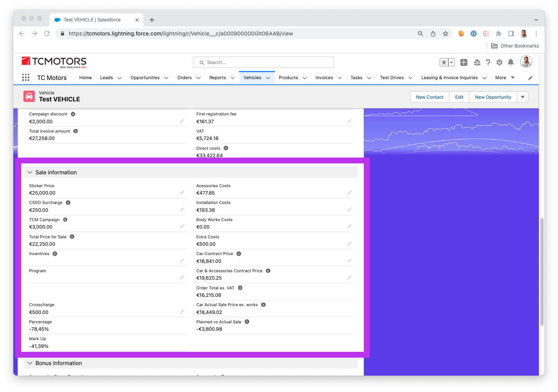The image size is (558, 392).
Task: Show info tooltip for Total Price for Sale
Action: click(x=72, y=237)
